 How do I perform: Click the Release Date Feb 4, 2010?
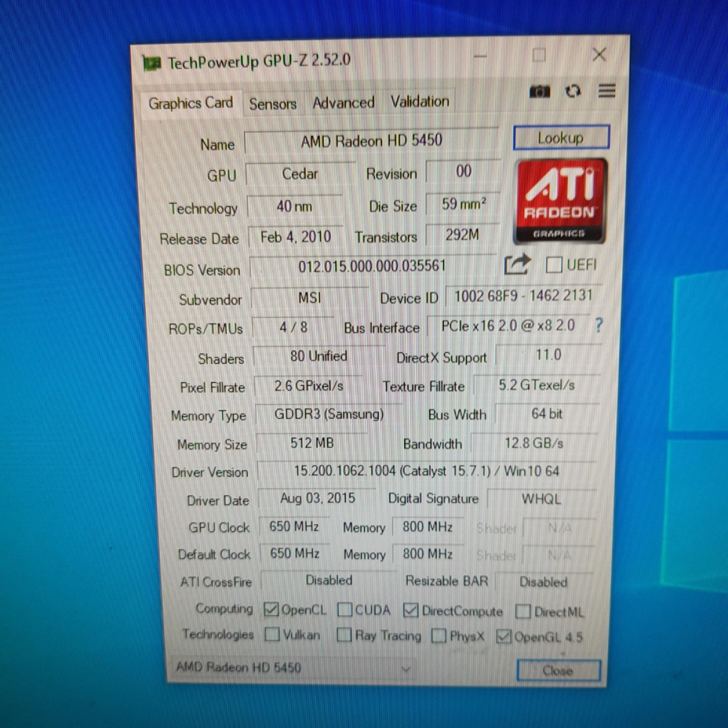pyautogui.click(x=295, y=237)
